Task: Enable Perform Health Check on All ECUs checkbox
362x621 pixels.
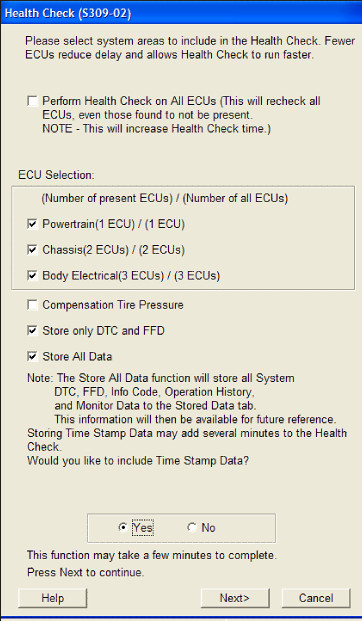Action: [32, 101]
